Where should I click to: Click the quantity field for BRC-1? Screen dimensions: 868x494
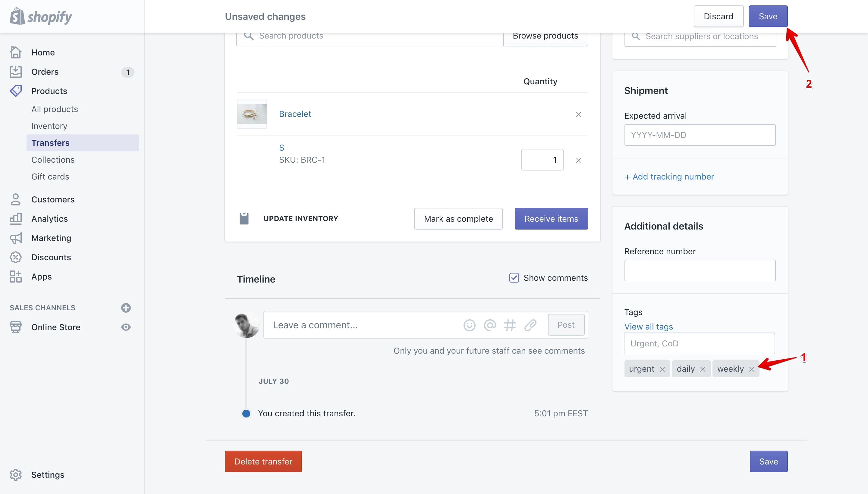pos(542,160)
